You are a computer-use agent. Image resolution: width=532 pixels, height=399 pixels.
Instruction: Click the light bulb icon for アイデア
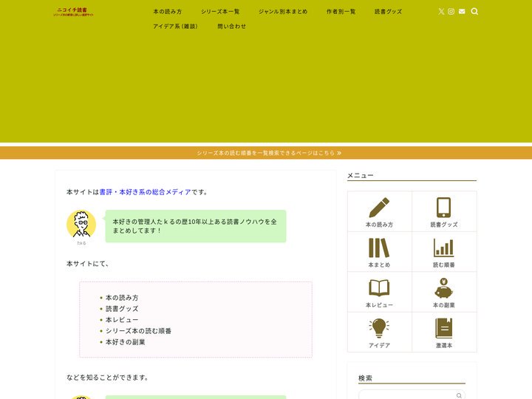point(379,328)
